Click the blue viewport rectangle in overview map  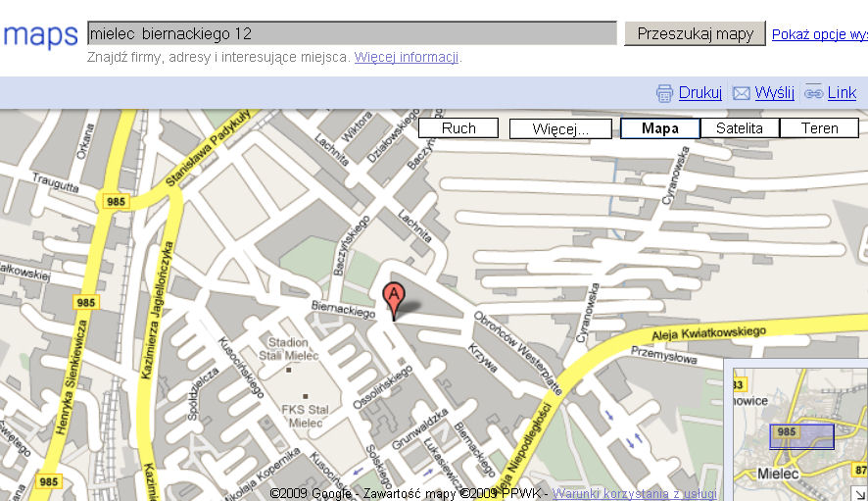(801, 436)
